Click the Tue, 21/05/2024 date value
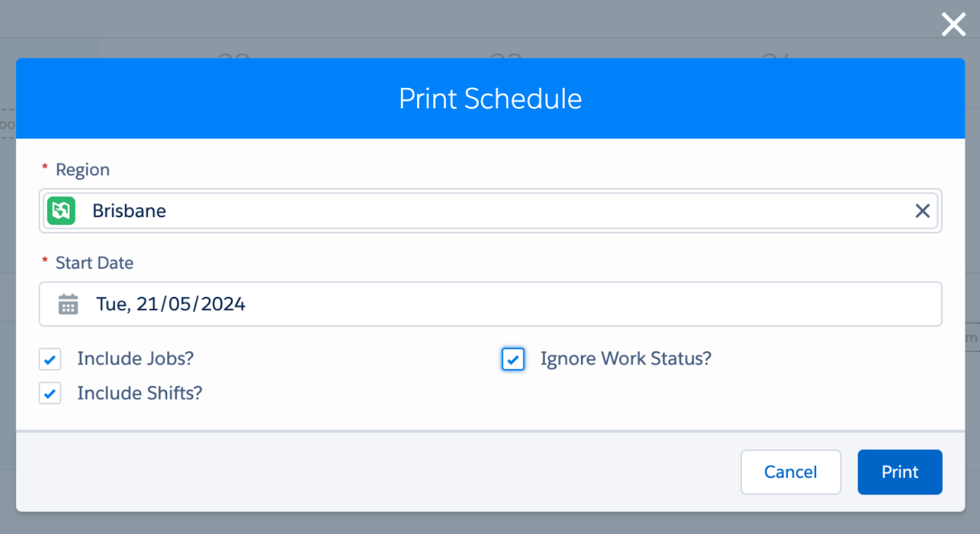980x534 pixels. [171, 304]
